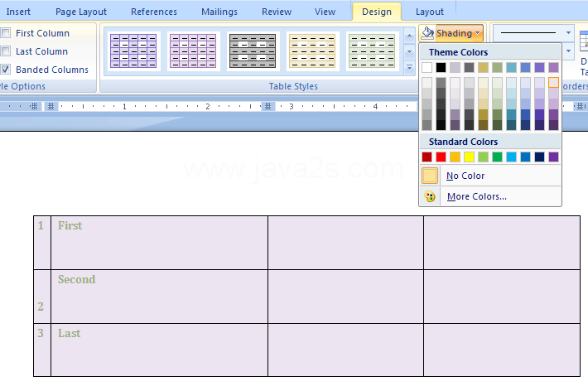
Task: Choose dark red standard color
Action: [427, 157]
